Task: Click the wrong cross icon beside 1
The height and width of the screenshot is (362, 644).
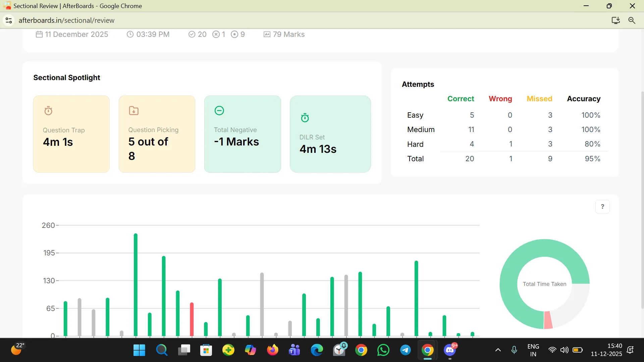Action: [216, 34]
